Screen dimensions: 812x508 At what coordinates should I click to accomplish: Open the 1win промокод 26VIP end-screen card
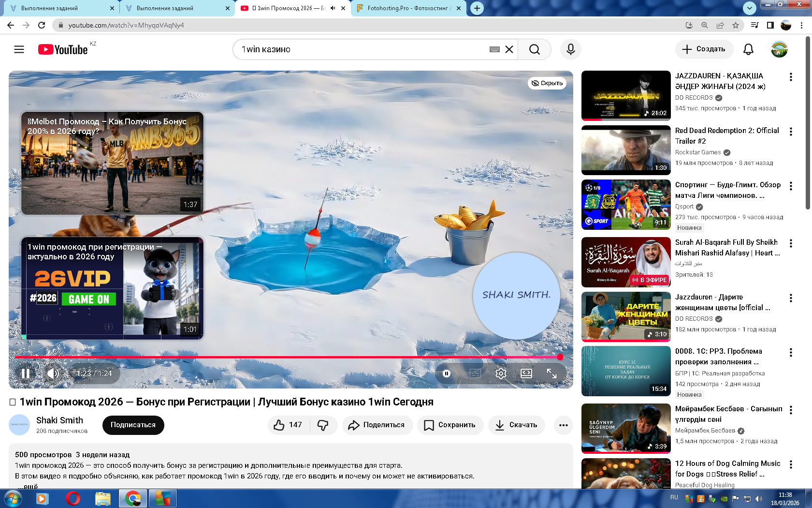(x=112, y=288)
